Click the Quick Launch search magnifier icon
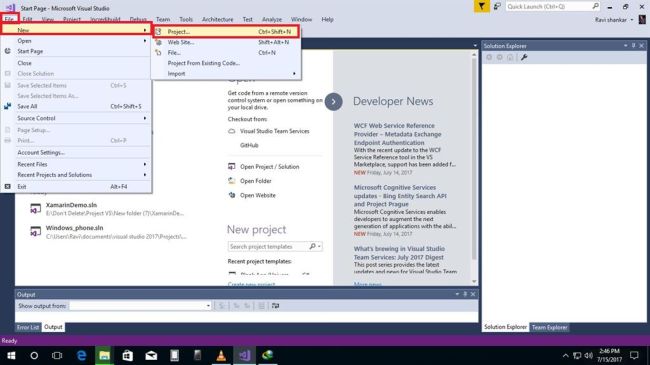This screenshot has height=365, width=650. [x=595, y=7]
